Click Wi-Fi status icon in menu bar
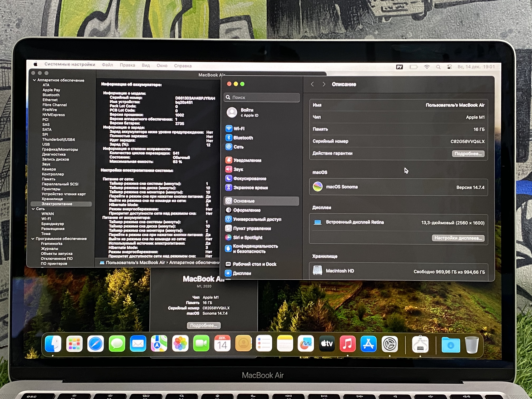The image size is (532, 399). pos(427,67)
